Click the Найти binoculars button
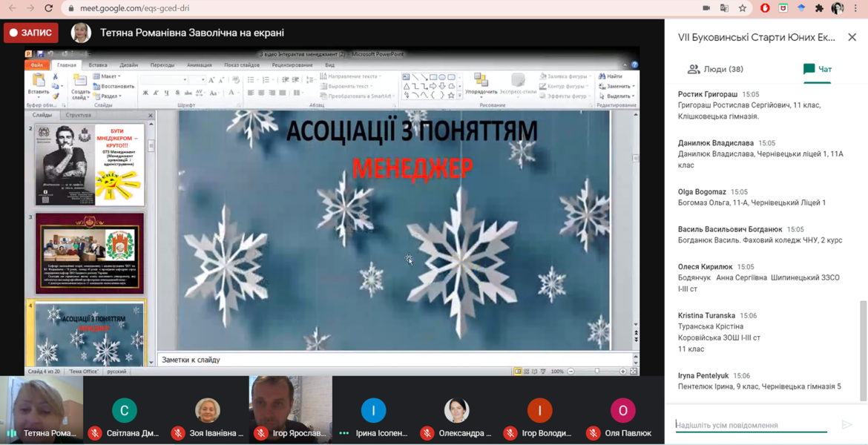Viewport: 868px width, 445px height. (x=611, y=76)
